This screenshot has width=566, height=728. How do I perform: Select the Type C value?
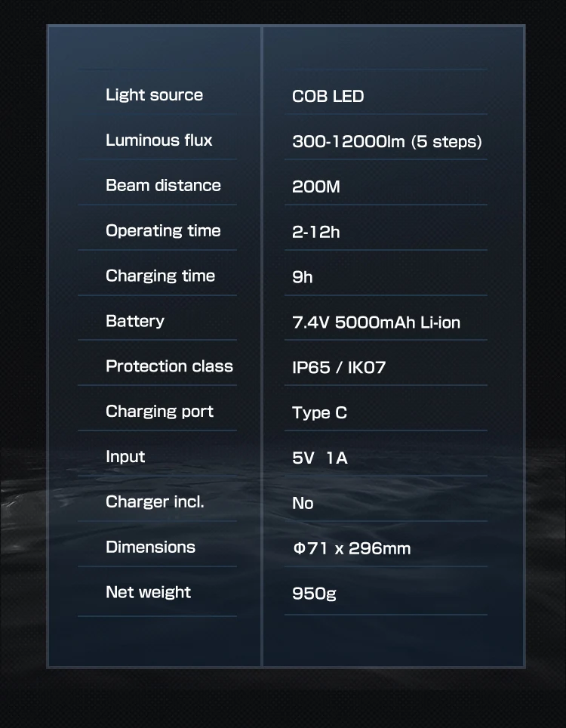click(x=320, y=413)
